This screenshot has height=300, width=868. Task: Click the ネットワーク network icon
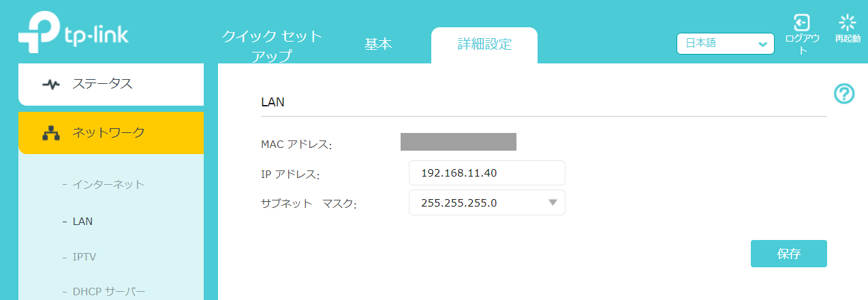[51, 133]
